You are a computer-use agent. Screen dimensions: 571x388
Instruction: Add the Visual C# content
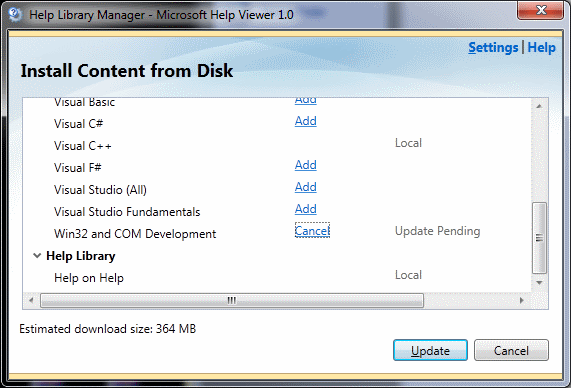click(306, 121)
